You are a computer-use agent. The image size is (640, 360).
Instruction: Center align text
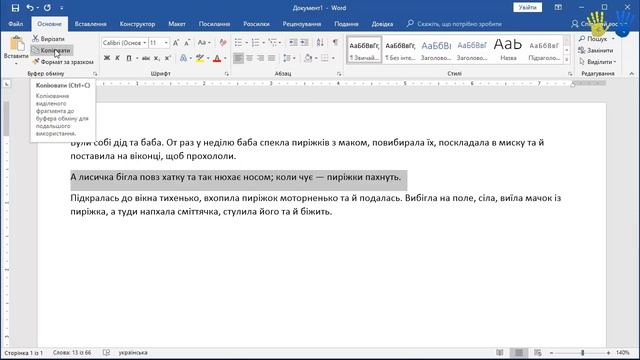point(249,58)
